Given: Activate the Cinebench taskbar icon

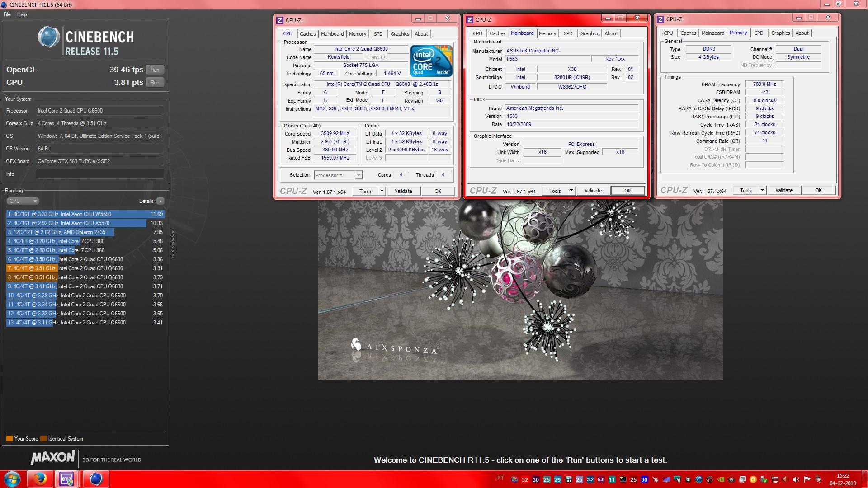Looking at the screenshot, I should click(x=95, y=479).
